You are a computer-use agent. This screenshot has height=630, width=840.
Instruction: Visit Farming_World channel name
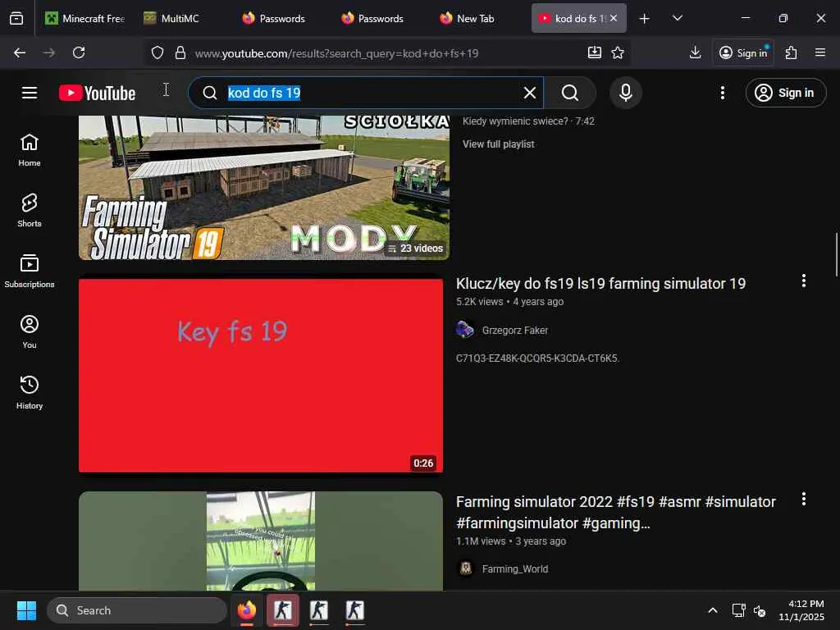pyautogui.click(x=515, y=569)
